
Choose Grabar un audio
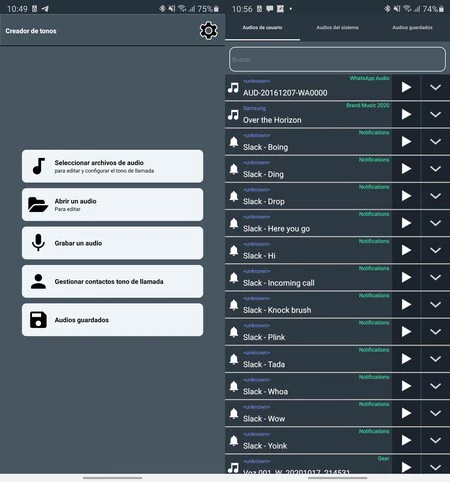[112, 243]
